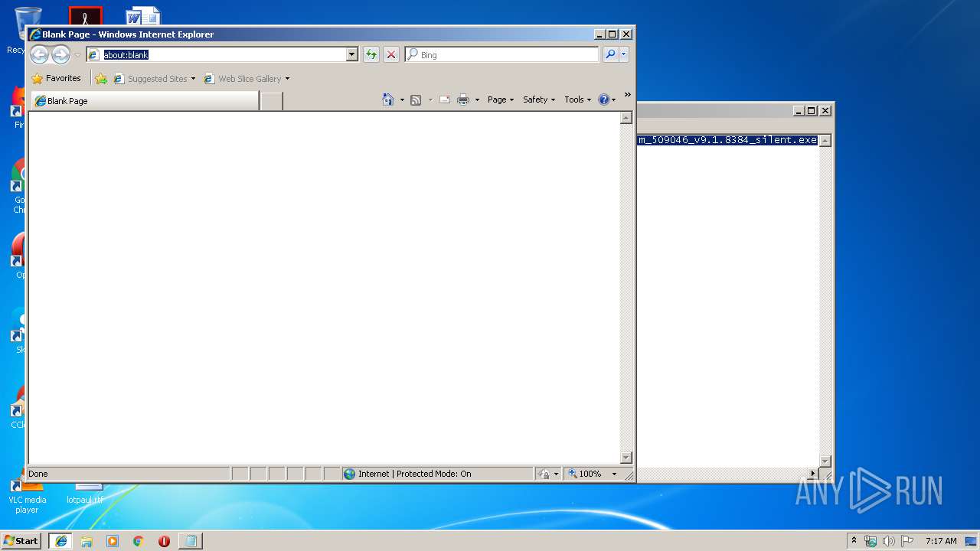This screenshot has height=551, width=980.
Task: Refresh the page with green arrows button
Action: [x=371, y=54]
